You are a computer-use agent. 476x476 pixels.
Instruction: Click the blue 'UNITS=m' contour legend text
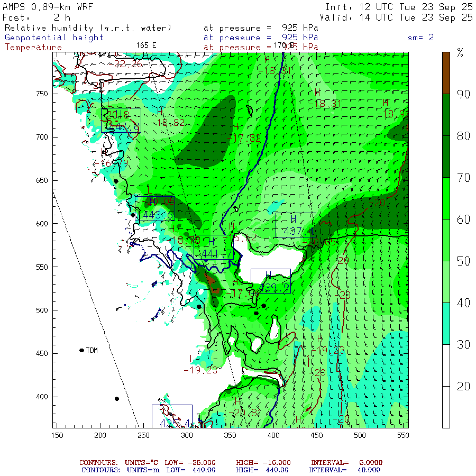143,470
